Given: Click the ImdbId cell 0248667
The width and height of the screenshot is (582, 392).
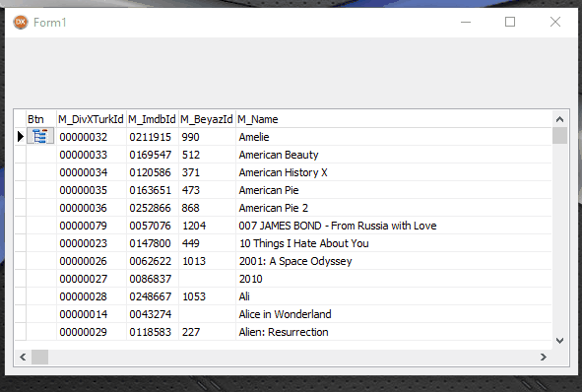Looking at the screenshot, I should tap(153, 296).
